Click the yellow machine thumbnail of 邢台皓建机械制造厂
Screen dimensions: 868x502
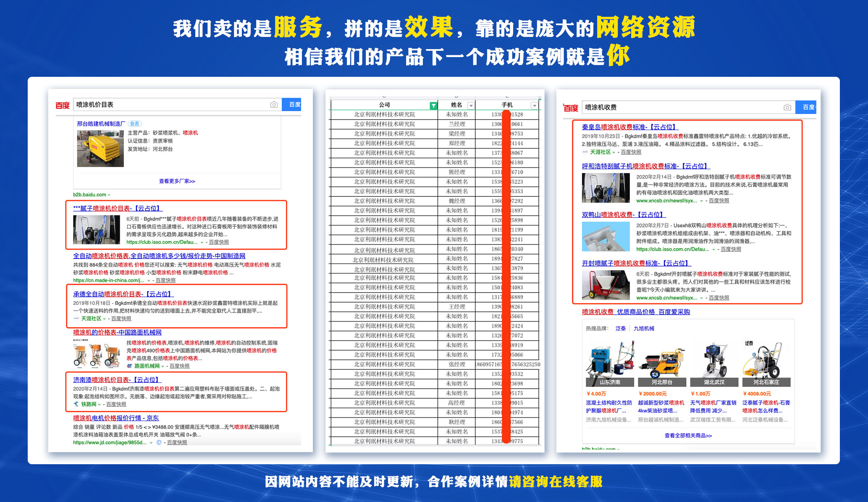[100, 149]
